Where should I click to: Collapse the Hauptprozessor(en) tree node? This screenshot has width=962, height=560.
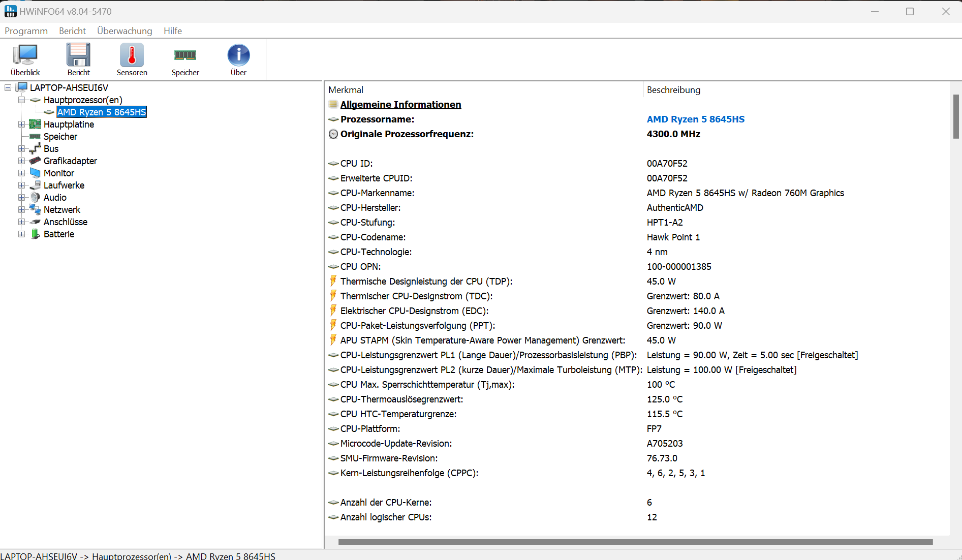(21, 100)
